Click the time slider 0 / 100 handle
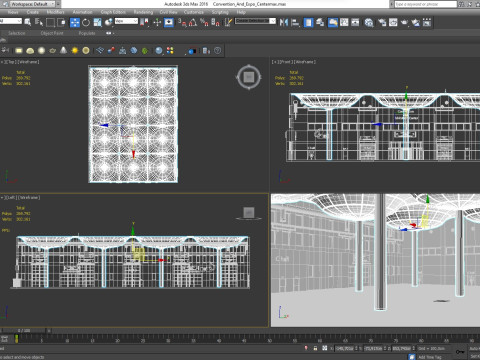 (x=24, y=331)
